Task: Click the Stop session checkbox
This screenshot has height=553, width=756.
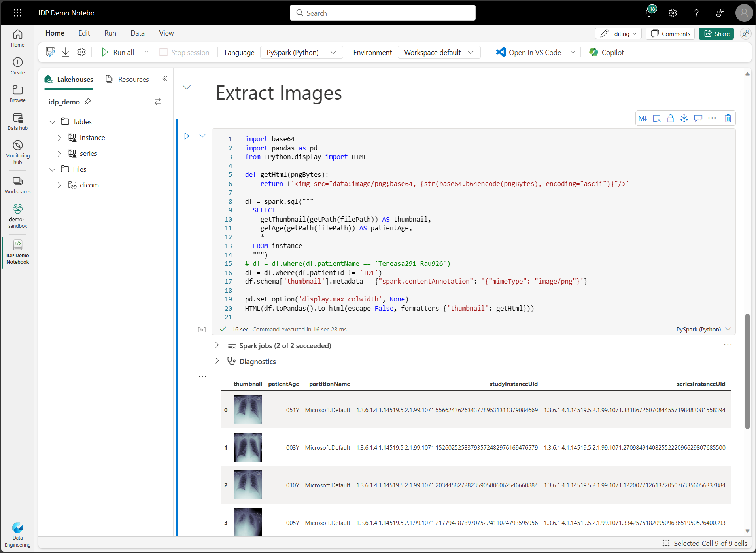Action: (163, 52)
